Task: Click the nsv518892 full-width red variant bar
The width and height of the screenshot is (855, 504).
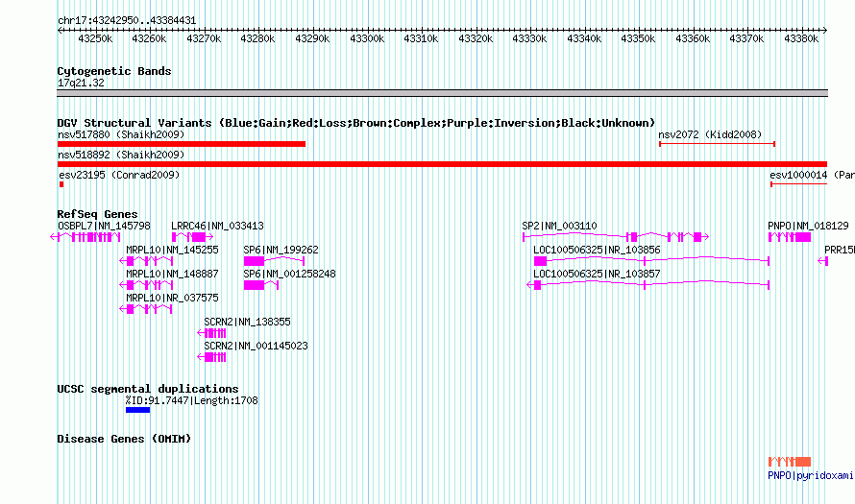Action: point(442,164)
